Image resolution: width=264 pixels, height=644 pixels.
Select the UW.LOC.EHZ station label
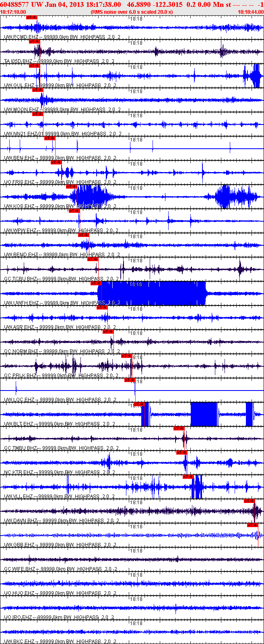61,400
